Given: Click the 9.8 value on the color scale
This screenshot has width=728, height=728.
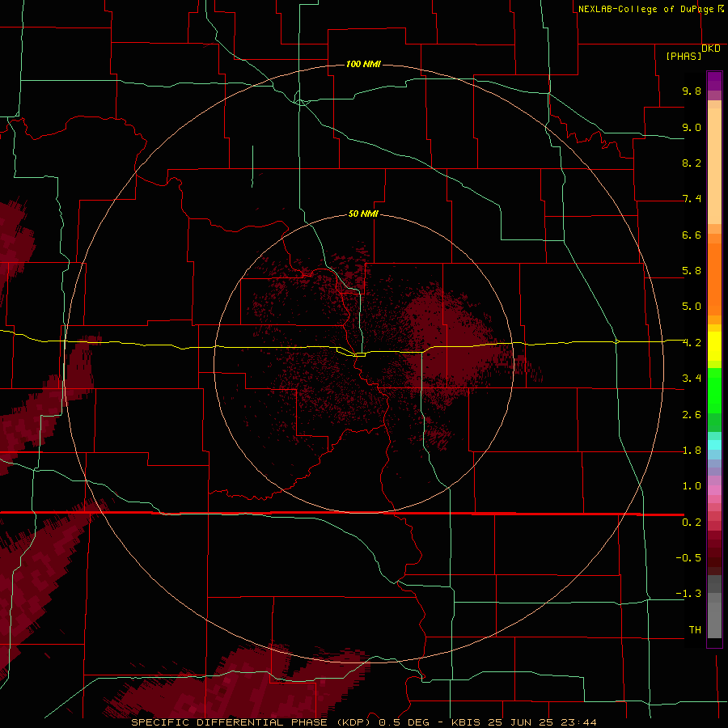Looking at the screenshot, I should (x=692, y=91).
